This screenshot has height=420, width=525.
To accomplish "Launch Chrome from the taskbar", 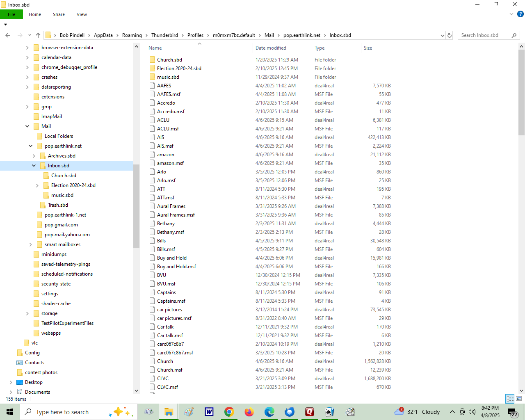I will 229,412.
